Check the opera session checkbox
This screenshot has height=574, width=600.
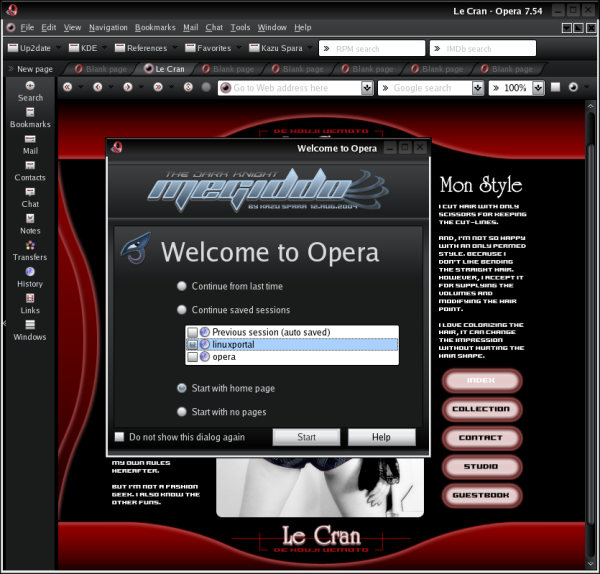click(192, 357)
